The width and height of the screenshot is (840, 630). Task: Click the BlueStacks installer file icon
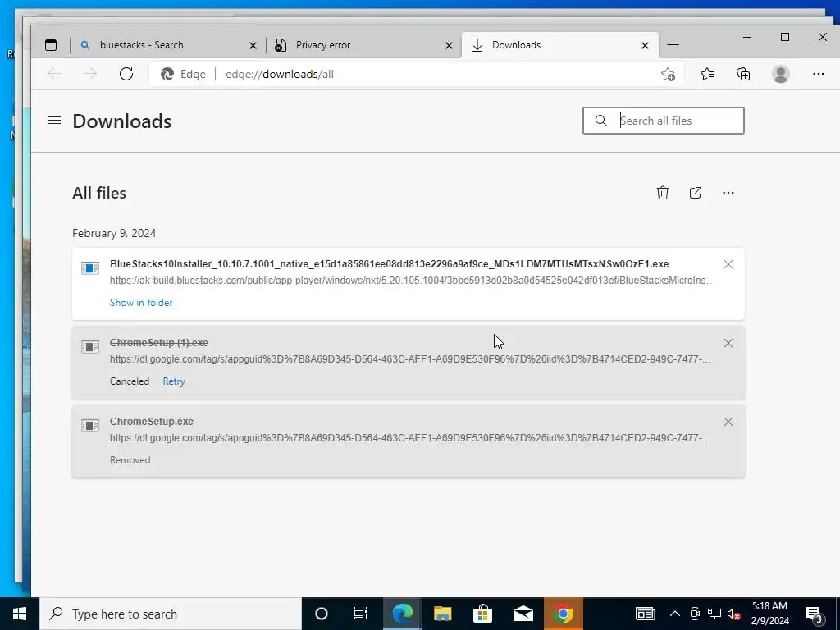point(90,268)
